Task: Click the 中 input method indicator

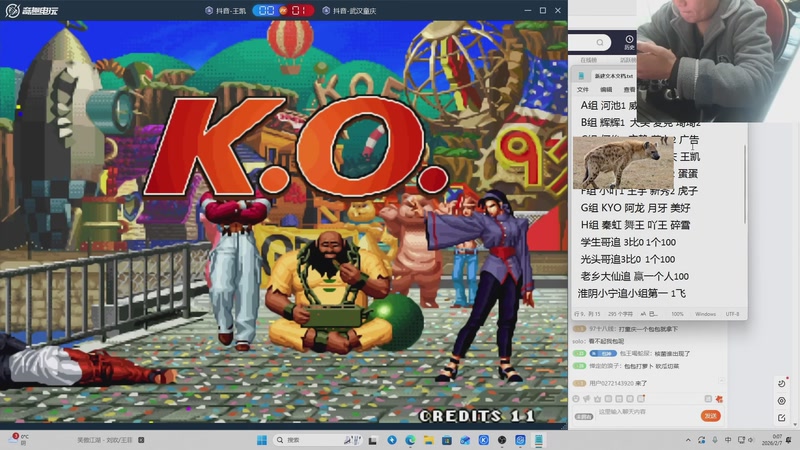Action: click(728, 440)
